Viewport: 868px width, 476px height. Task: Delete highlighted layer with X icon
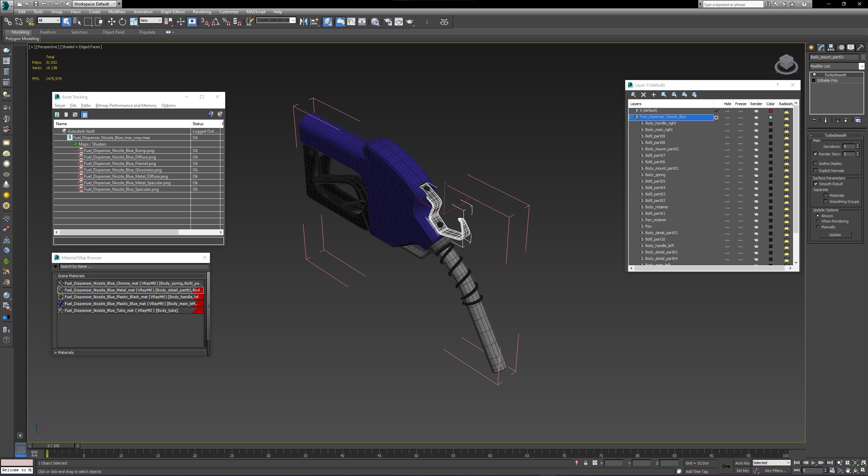tap(644, 95)
